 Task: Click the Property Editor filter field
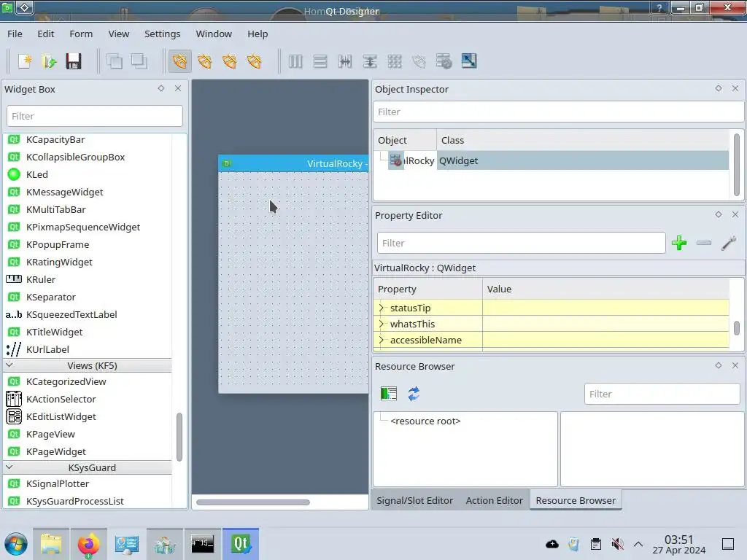[521, 243]
